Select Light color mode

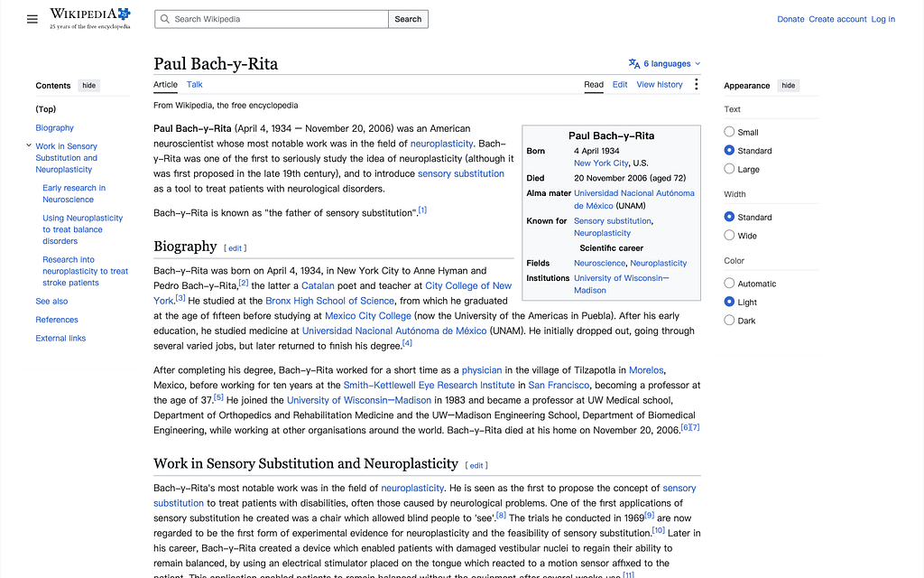(x=729, y=302)
